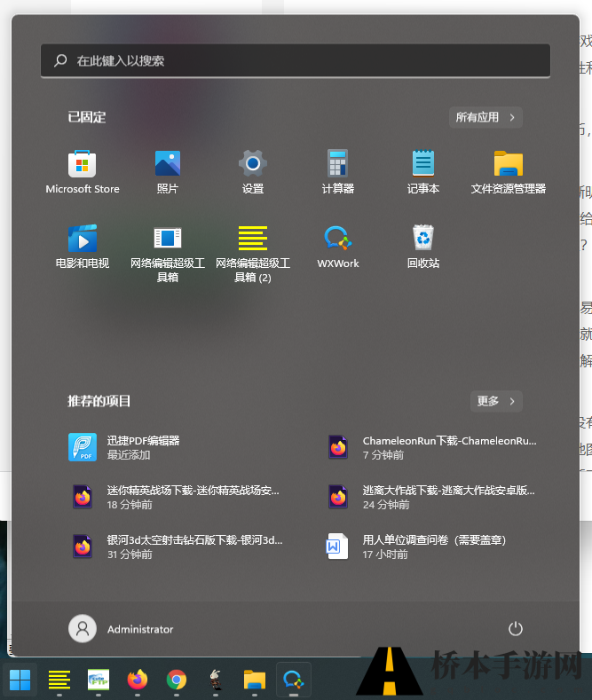Viewport: 592px width, 700px height.
Task: Open 记事本 Notepad app
Action: [x=423, y=172]
